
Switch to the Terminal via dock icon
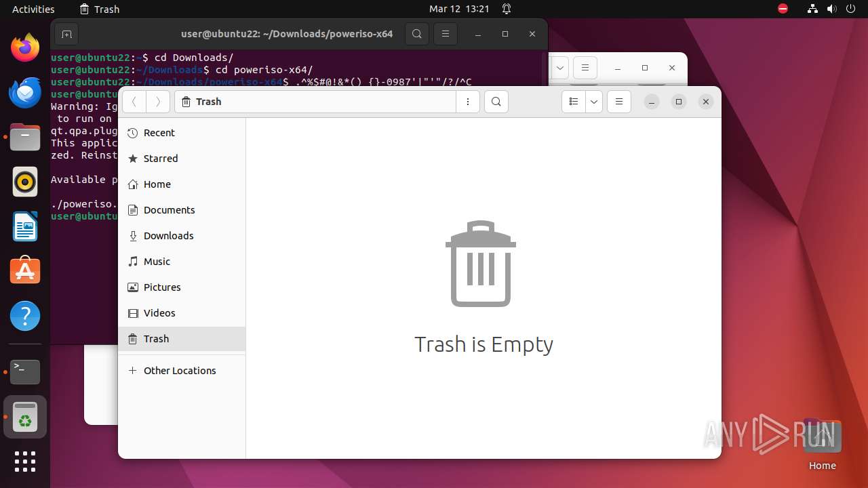(25, 371)
